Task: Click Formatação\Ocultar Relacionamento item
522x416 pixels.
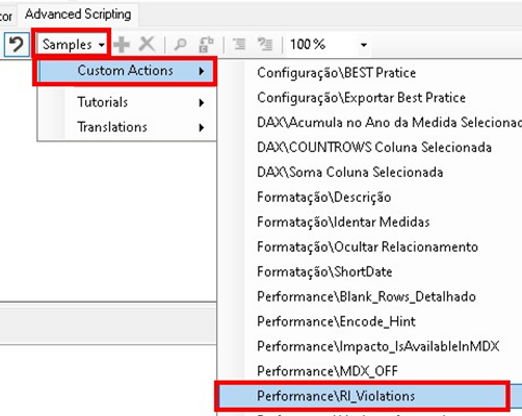Action: (367, 247)
